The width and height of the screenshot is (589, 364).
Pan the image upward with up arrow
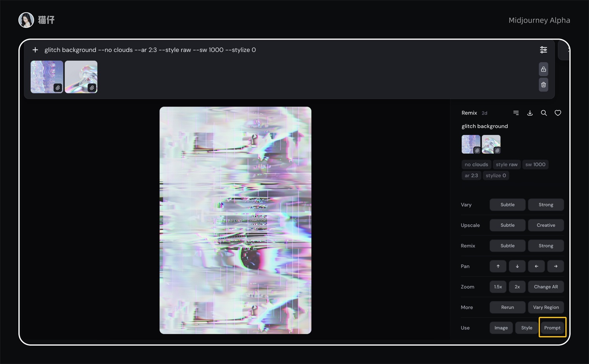coord(498,266)
